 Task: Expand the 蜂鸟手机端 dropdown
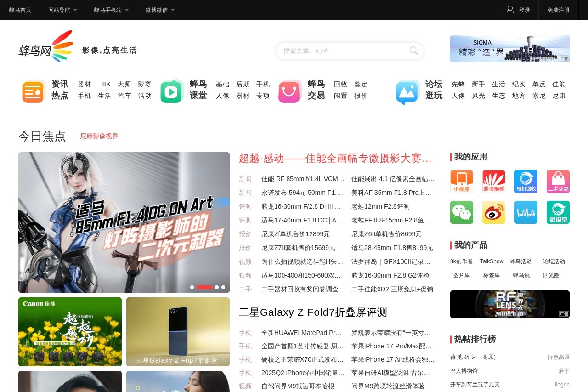(x=111, y=10)
